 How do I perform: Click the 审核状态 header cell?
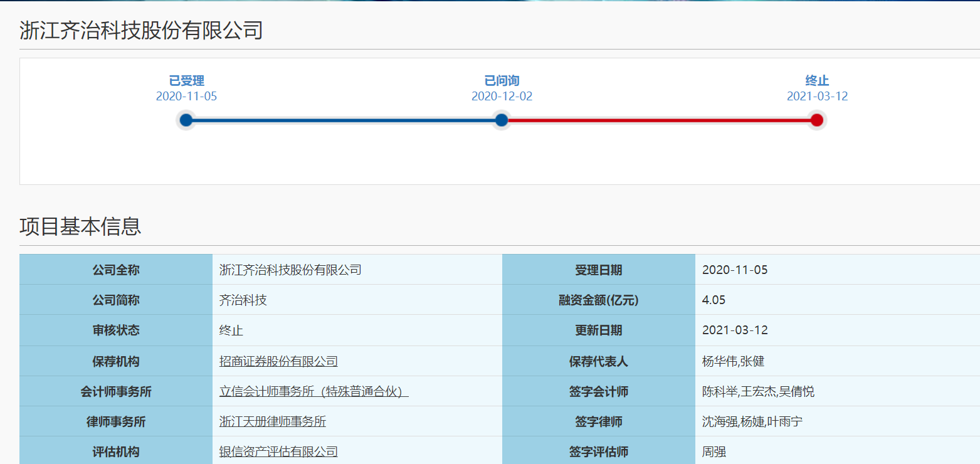pyautogui.click(x=116, y=330)
